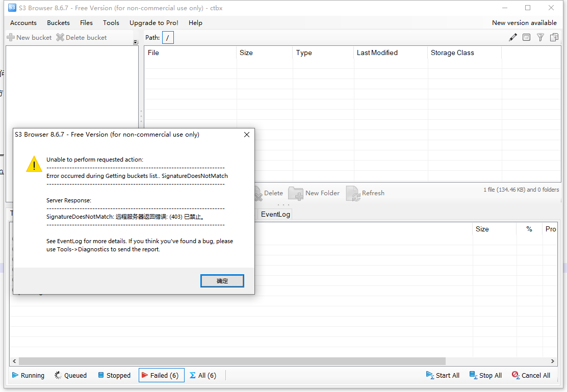This screenshot has width=567, height=392.
Task: Expand the bucket toolbar overflow arrow
Action: pos(136,42)
